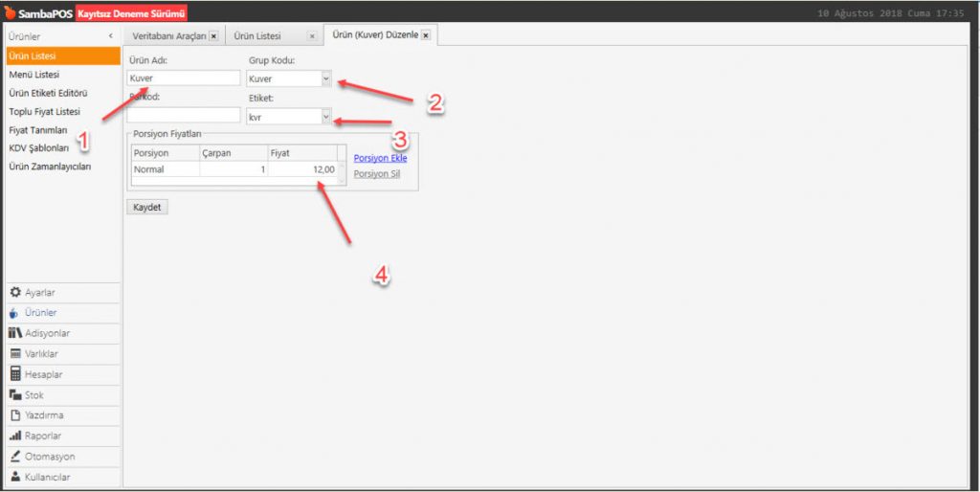Expand the Etiket dropdown arrow
Image resolution: width=980 pixels, height=492 pixels.
pos(326,116)
